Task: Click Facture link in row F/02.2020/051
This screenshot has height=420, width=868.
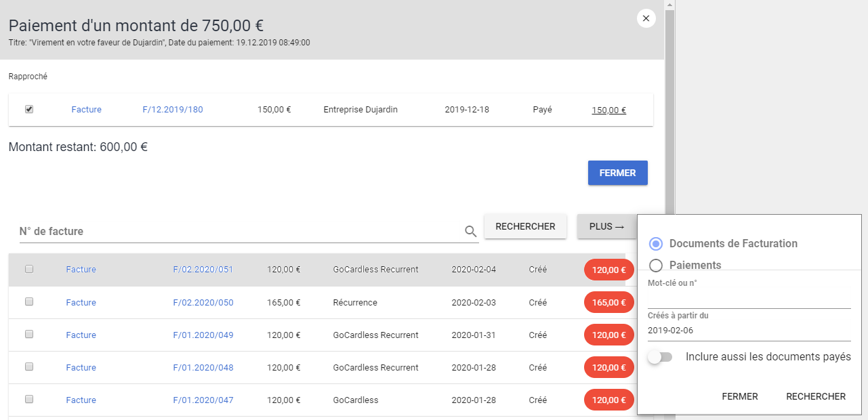Action: tap(81, 270)
